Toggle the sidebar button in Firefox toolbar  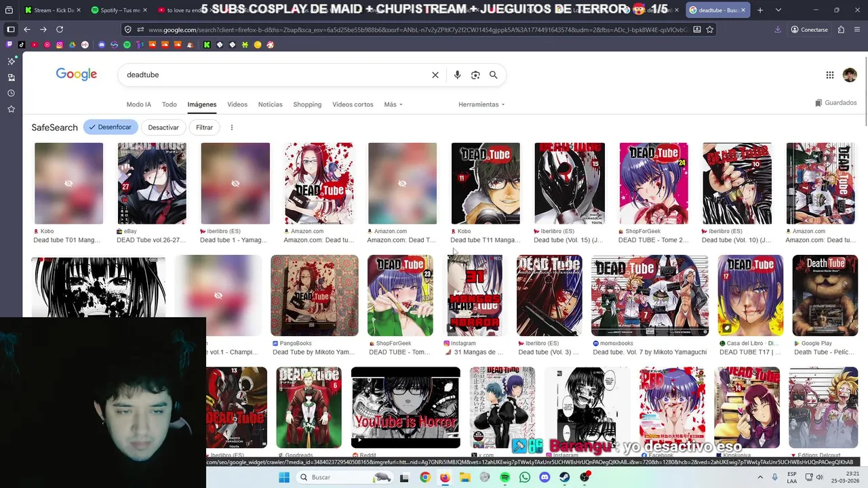coord(11,30)
